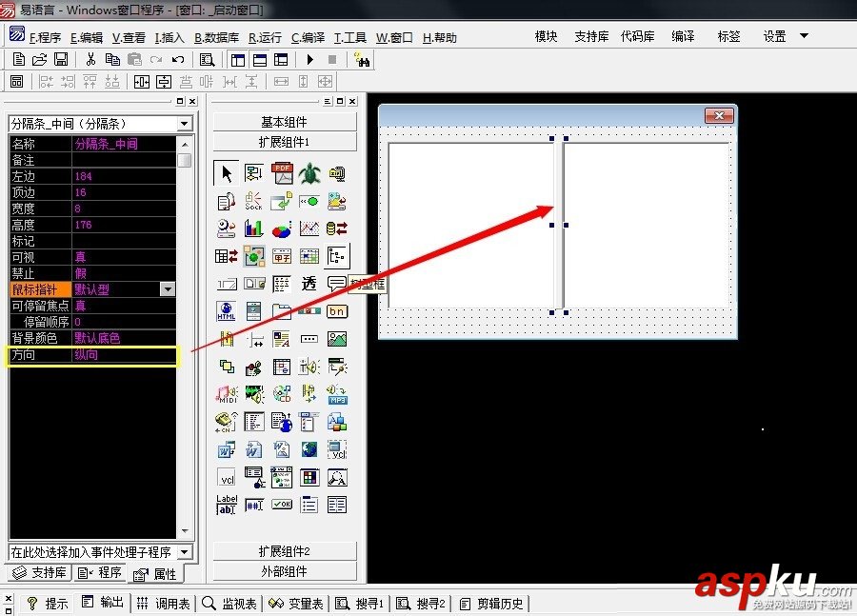Click the property list scrollbar down arrow
This screenshot has width=857, height=616.
(x=185, y=530)
